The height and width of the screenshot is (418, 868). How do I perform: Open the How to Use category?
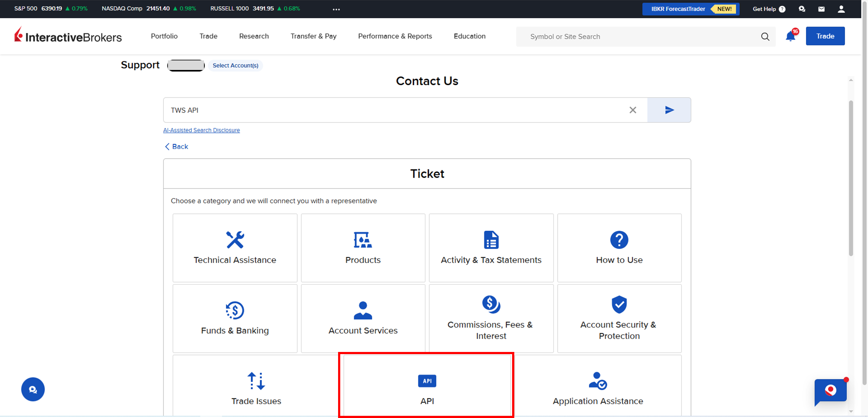coord(619,248)
